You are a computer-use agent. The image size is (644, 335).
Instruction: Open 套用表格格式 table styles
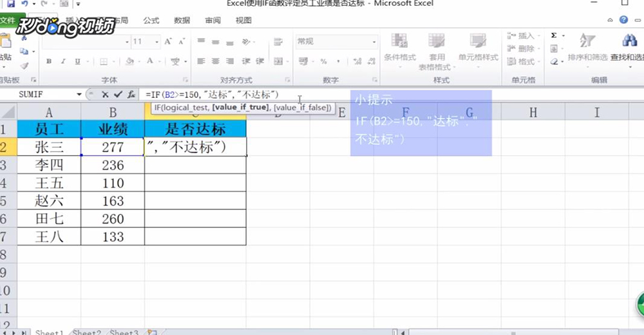(x=435, y=51)
